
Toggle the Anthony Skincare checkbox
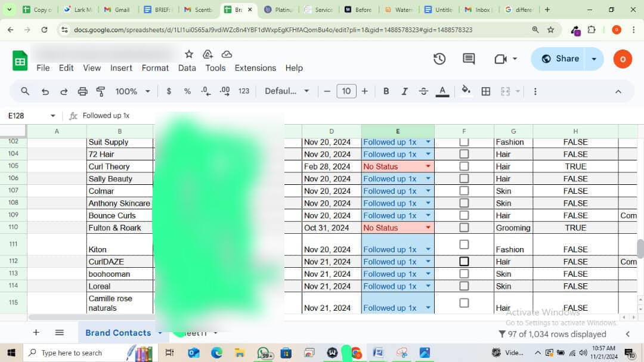(464, 203)
